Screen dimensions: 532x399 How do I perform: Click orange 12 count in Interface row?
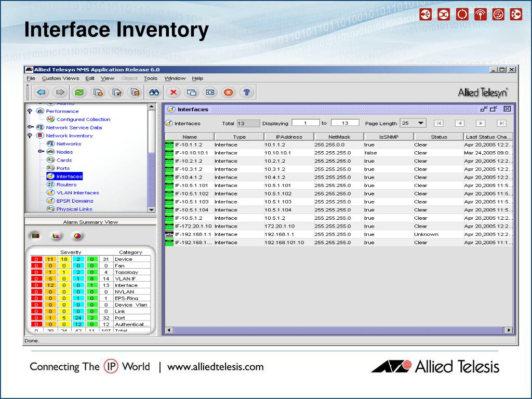(50, 285)
